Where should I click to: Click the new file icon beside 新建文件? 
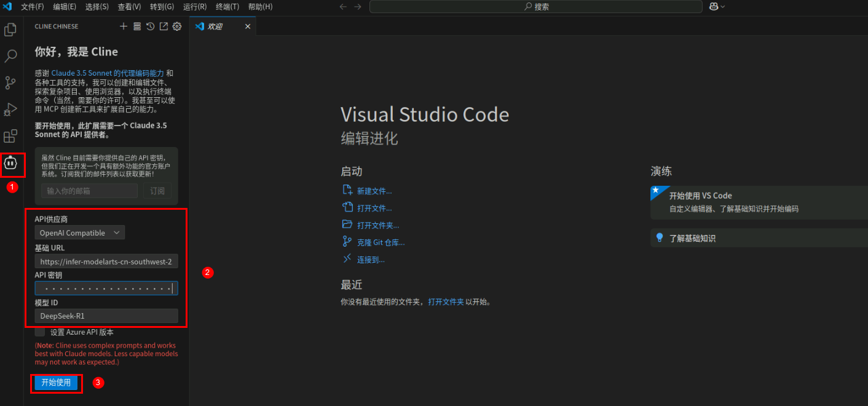[x=347, y=190]
